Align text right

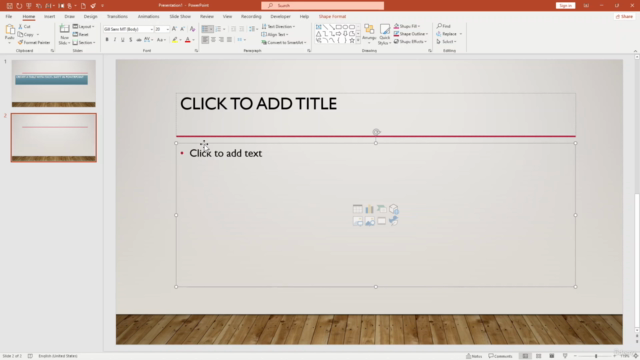pyautogui.click(x=221, y=40)
